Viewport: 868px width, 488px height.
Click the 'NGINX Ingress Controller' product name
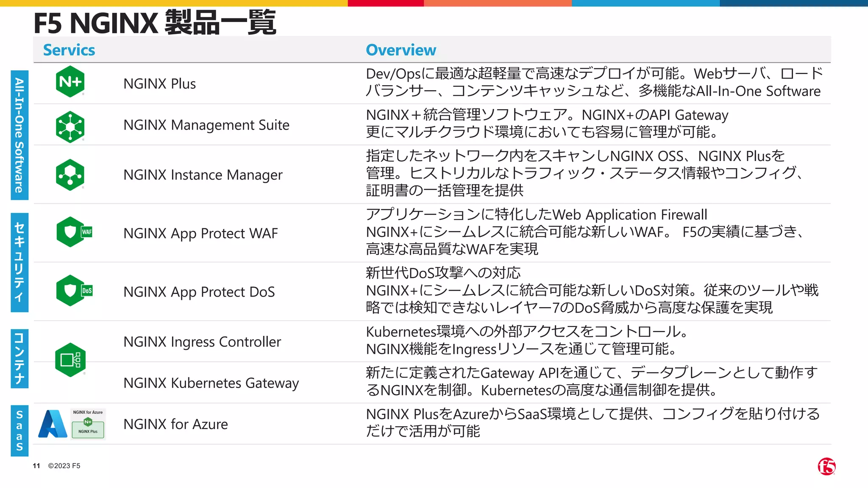pos(202,342)
